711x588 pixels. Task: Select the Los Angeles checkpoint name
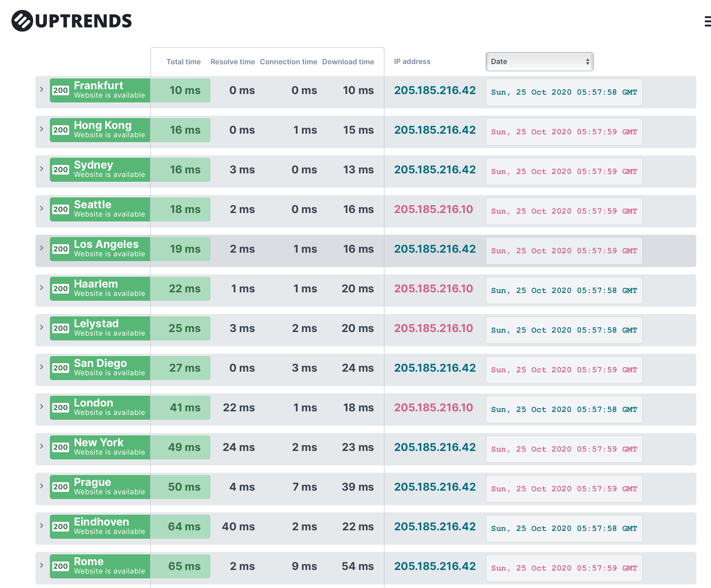coord(106,244)
